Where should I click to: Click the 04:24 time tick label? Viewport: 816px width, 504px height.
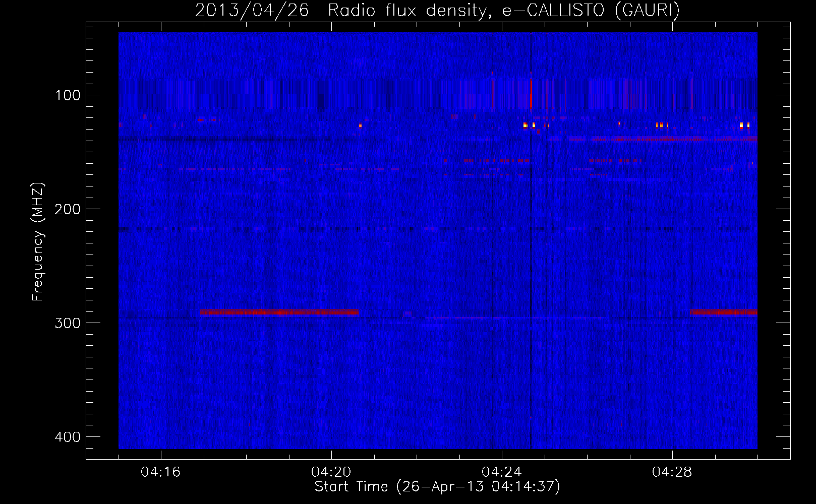(x=501, y=472)
